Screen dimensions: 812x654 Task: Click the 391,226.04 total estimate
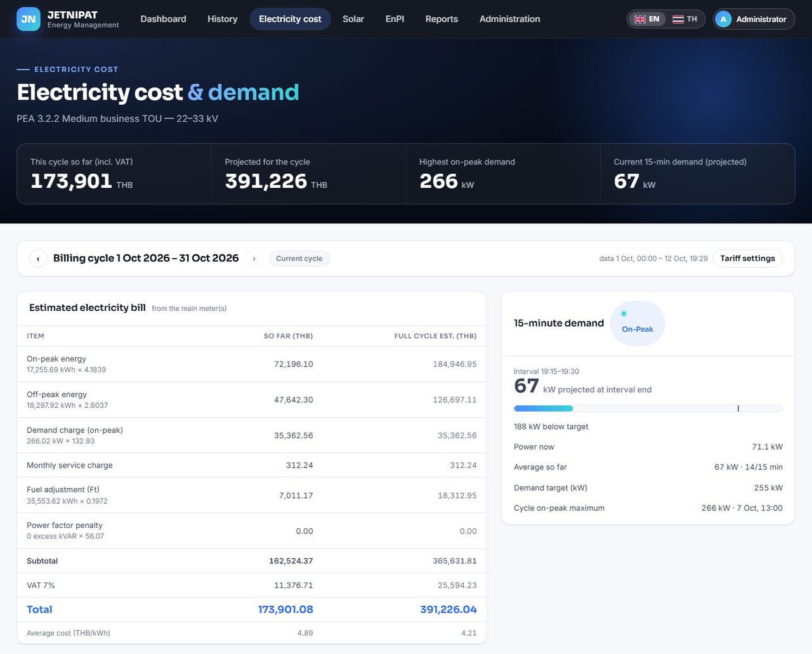coord(449,610)
